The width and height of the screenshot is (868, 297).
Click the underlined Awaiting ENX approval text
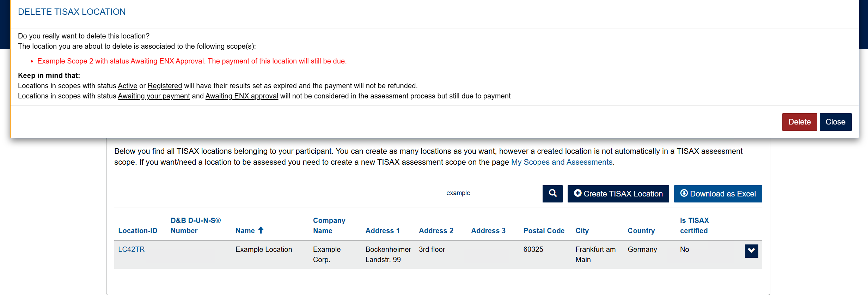pos(242,96)
